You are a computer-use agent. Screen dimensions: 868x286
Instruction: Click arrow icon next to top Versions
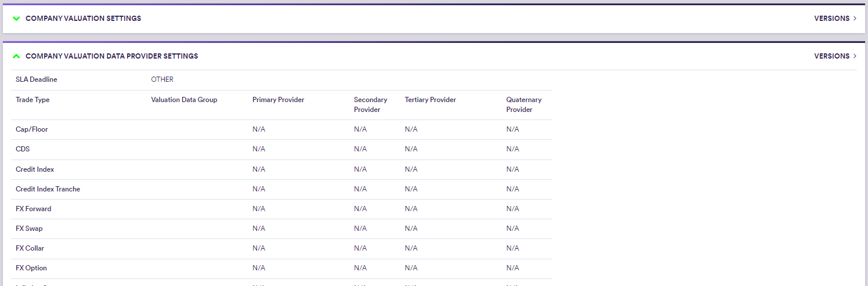click(855, 19)
